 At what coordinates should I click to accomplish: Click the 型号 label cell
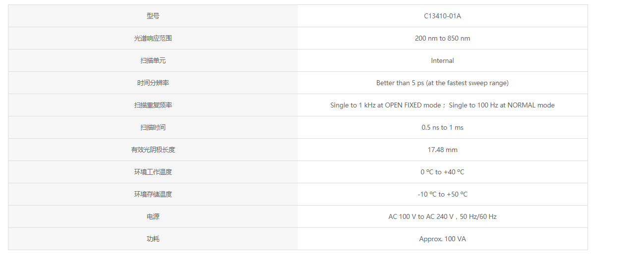coord(153,16)
